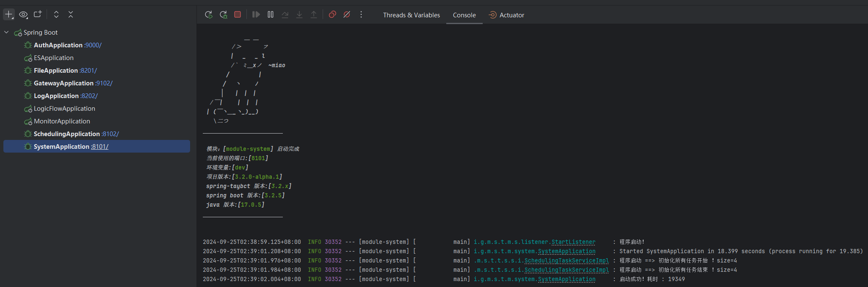Open FileApplication port :8201/ link

coord(88,71)
